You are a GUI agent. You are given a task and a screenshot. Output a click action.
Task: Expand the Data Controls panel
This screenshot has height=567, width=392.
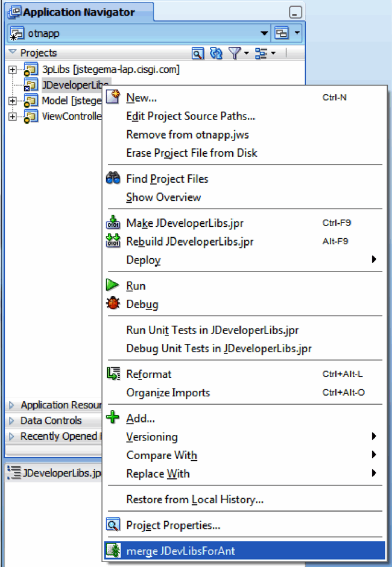[x=11, y=420]
